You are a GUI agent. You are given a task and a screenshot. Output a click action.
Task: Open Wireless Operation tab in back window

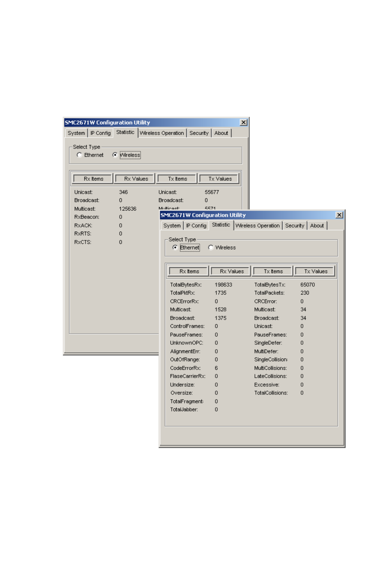(x=162, y=133)
